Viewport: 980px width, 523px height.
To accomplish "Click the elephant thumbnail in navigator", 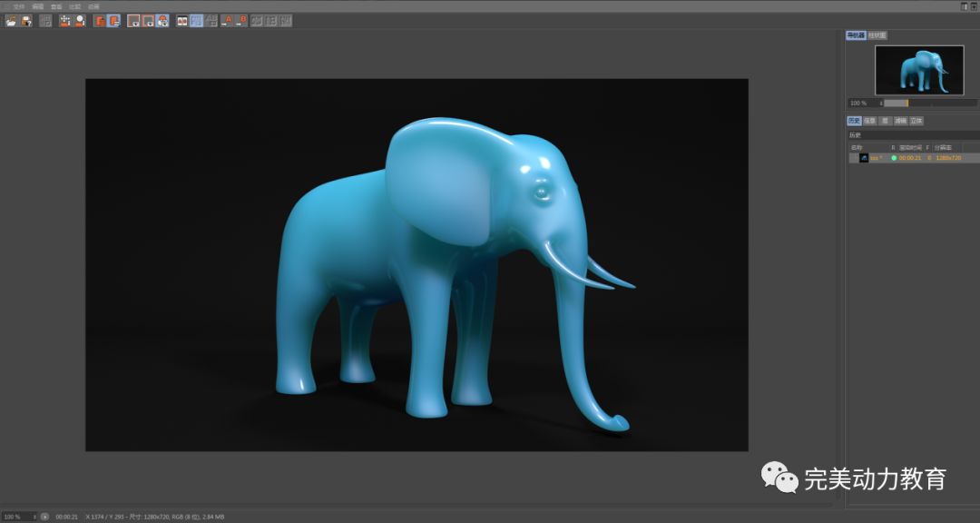I will (x=918, y=70).
